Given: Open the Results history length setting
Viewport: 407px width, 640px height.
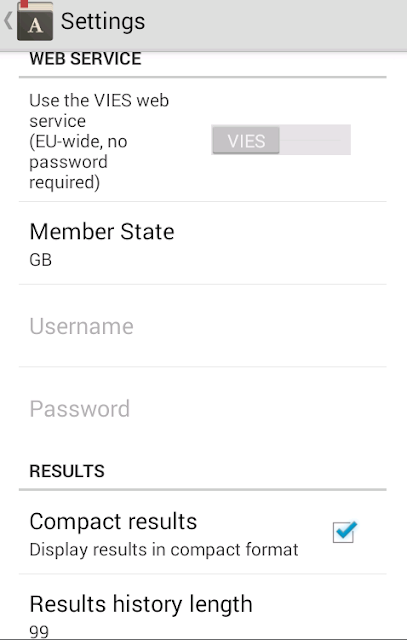Looking at the screenshot, I should click(x=202, y=607).
